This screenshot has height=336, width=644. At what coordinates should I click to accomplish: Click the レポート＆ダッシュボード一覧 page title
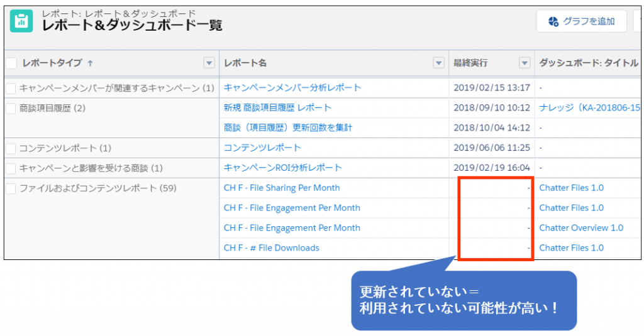point(132,26)
